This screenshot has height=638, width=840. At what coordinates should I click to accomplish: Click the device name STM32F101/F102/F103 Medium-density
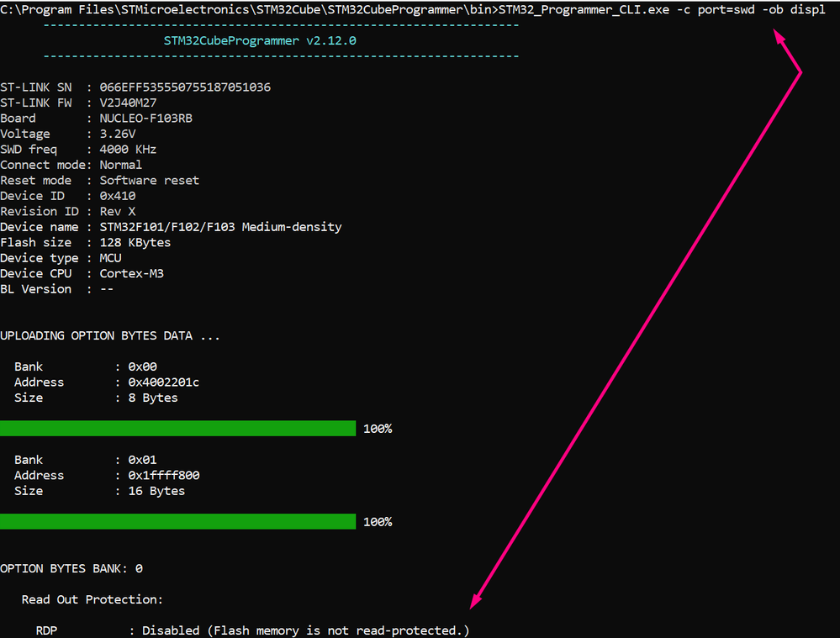[220, 227]
